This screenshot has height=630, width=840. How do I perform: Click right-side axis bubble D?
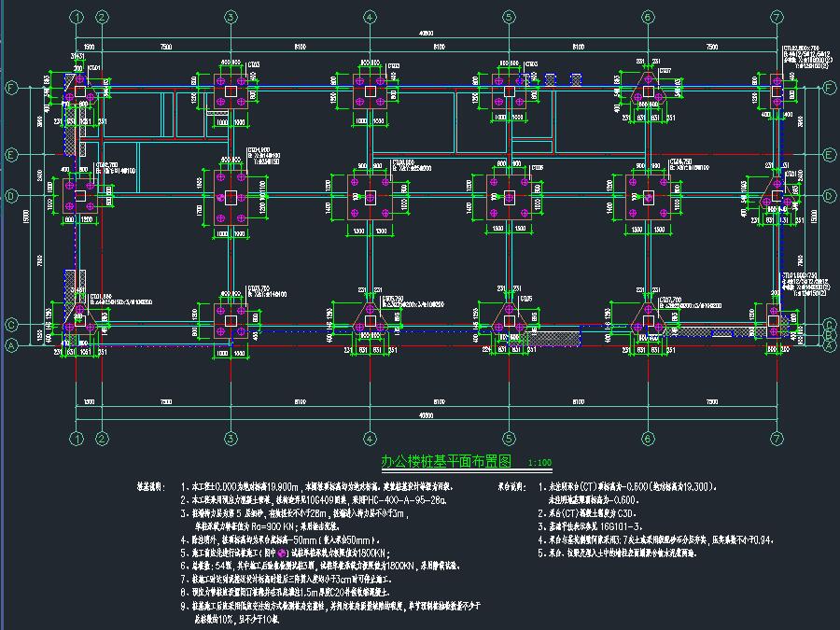830,196
